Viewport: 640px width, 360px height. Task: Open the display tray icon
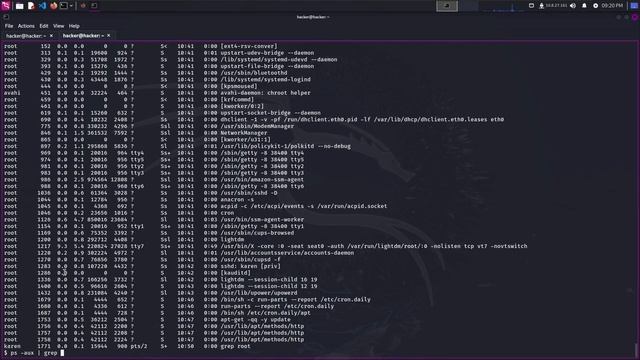(531, 6)
